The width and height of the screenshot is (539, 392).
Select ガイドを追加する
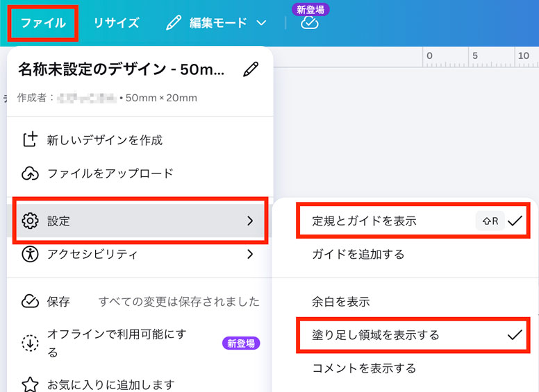point(358,255)
